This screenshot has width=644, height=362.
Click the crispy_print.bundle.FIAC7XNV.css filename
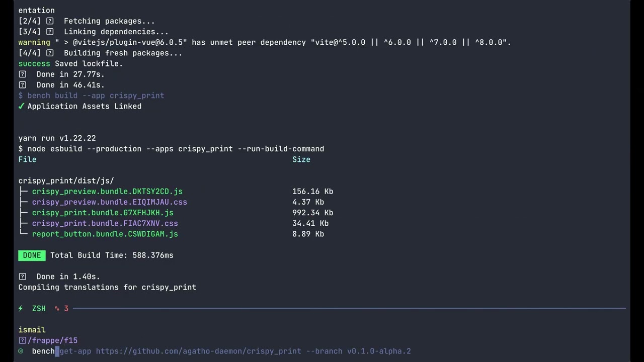(105, 223)
